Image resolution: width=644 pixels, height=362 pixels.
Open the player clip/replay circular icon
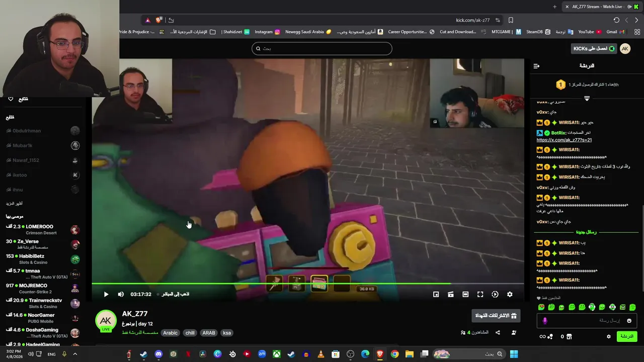[495, 294]
